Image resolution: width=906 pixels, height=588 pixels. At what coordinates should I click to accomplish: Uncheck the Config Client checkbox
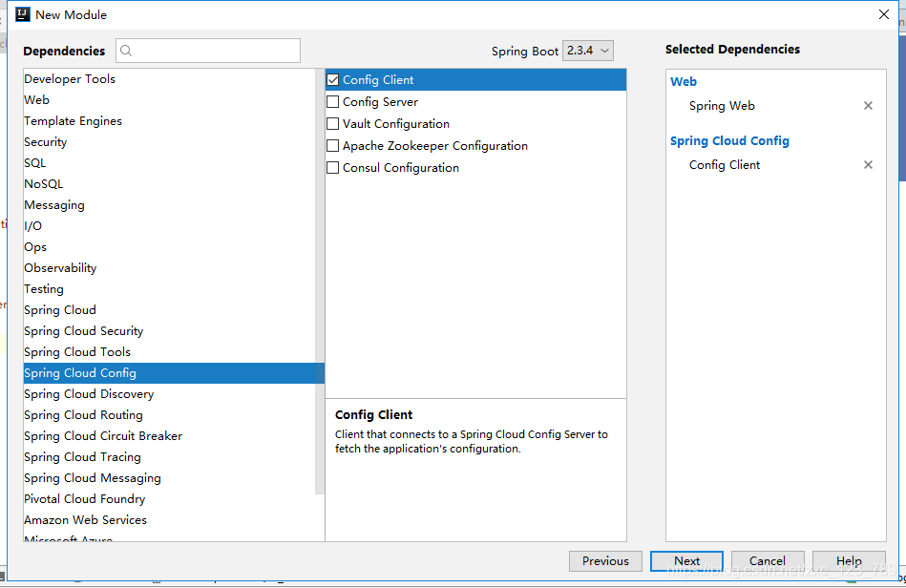coord(333,80)
